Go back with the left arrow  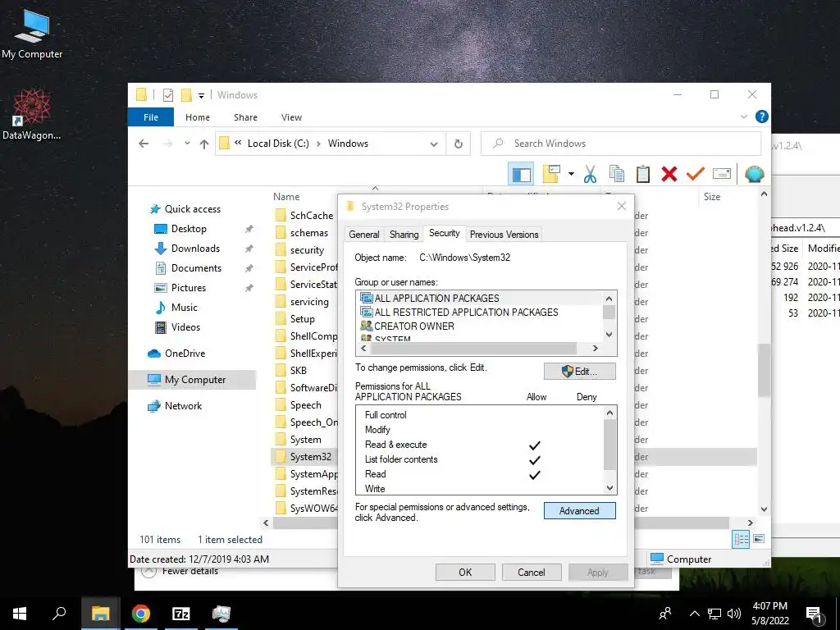[x=144, y=144]
